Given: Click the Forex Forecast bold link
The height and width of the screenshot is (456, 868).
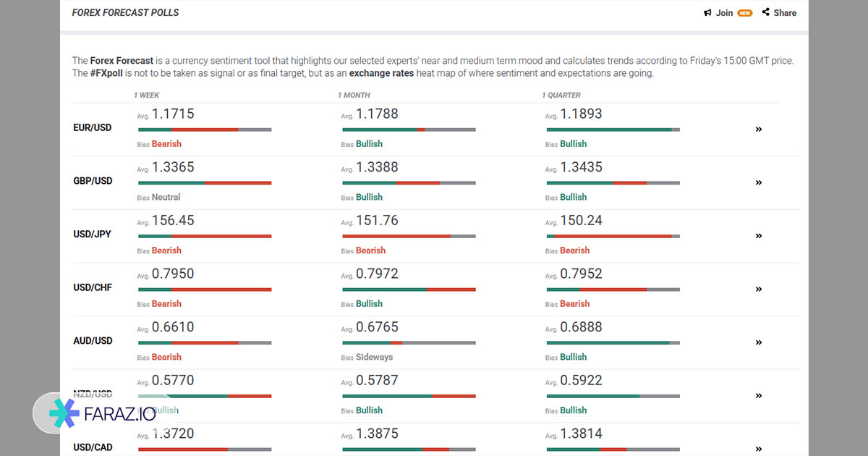Looking at the screenshot, I should 122,61.
